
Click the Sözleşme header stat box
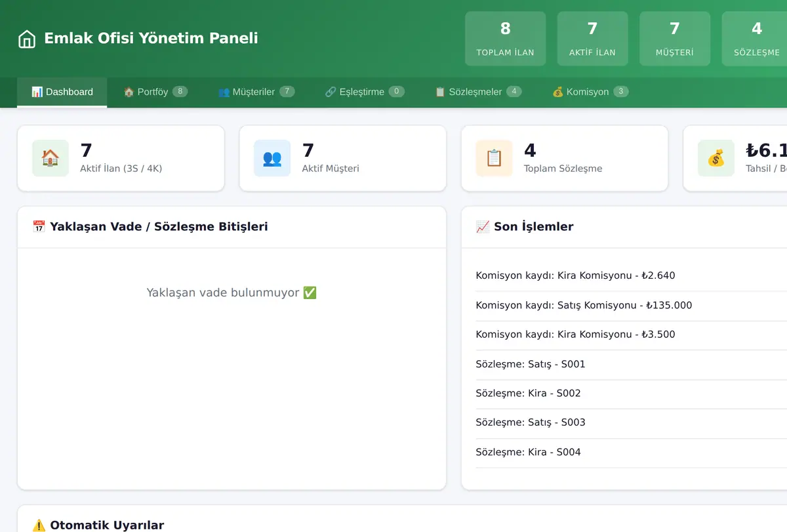(x=756, y=39)
